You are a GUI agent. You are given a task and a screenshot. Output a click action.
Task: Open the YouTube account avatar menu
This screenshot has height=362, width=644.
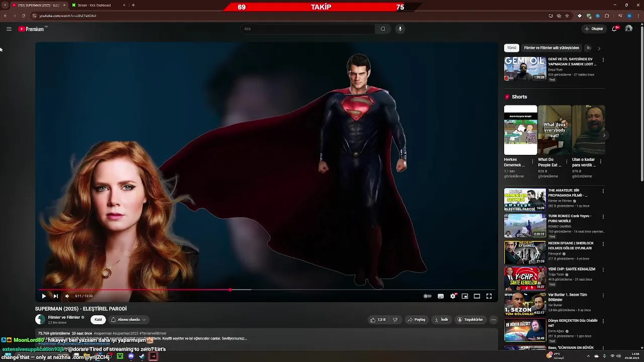coord(629,29)
